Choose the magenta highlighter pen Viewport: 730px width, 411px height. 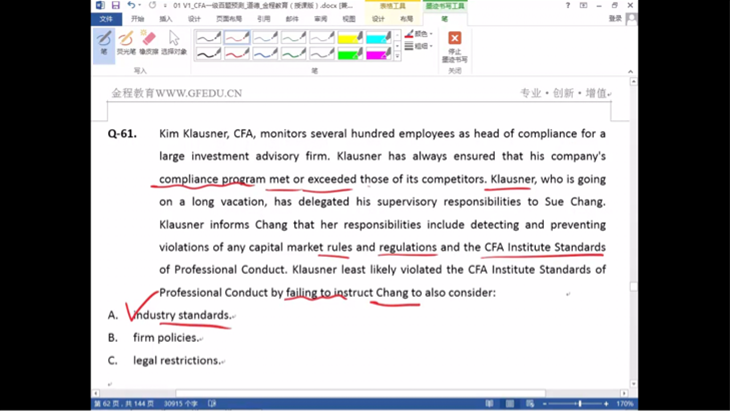[x=379, y=54]
